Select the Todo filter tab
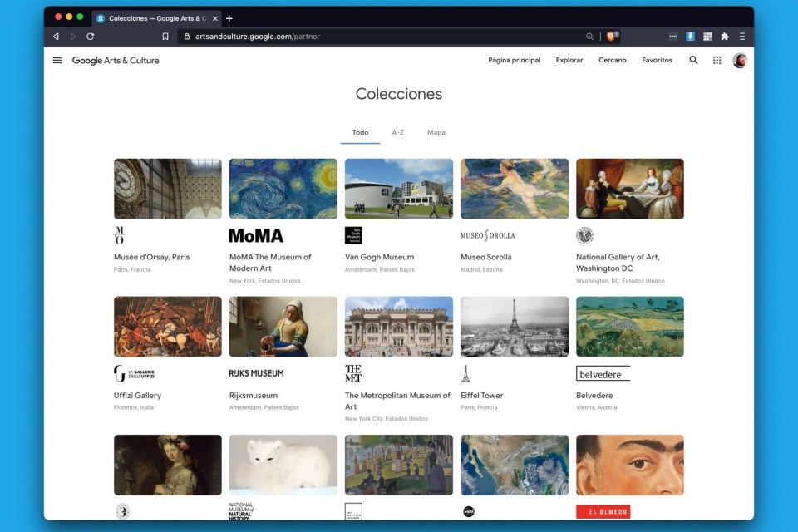Screen dimensions: 798x532 359,132
